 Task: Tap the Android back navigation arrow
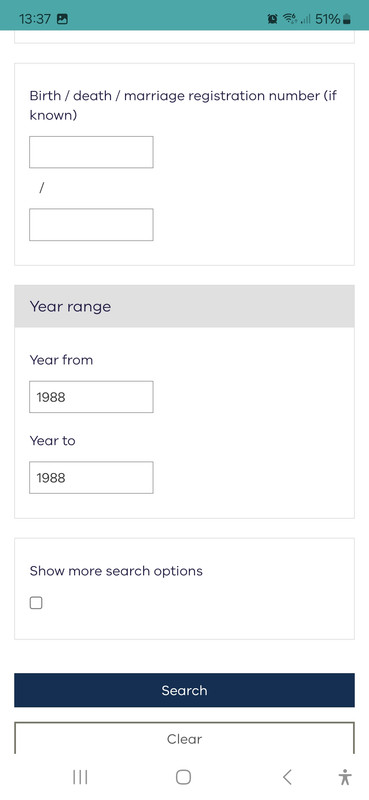coord(287,777)
